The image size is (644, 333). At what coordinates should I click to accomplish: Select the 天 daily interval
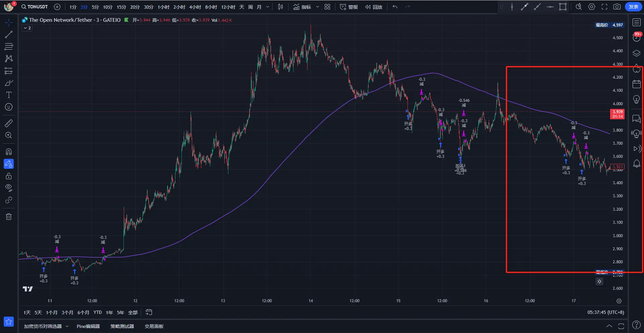pyautogui.click(x=241, y=7)
